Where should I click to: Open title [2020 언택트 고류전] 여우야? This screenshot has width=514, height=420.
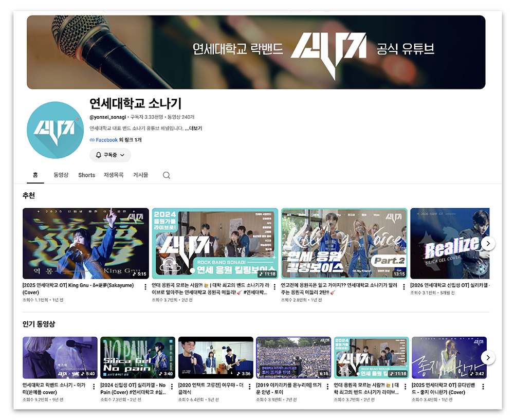pyautogui.click(x=211, y=389)
